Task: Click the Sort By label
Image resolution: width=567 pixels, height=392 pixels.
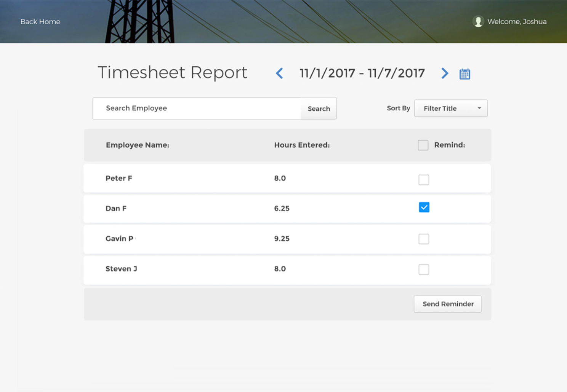Action: click(398, 108)
